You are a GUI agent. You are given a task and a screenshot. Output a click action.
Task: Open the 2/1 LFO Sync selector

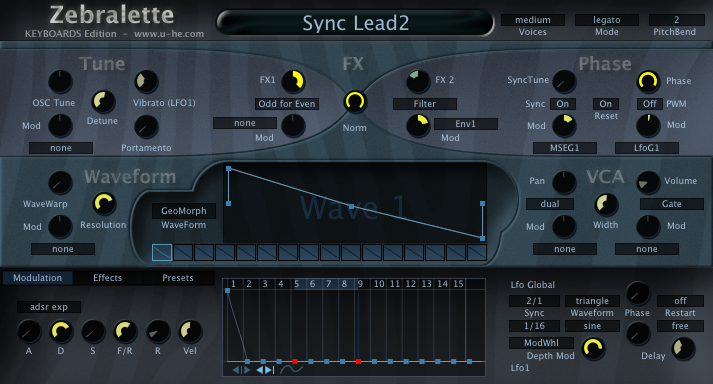coord(534,301)
